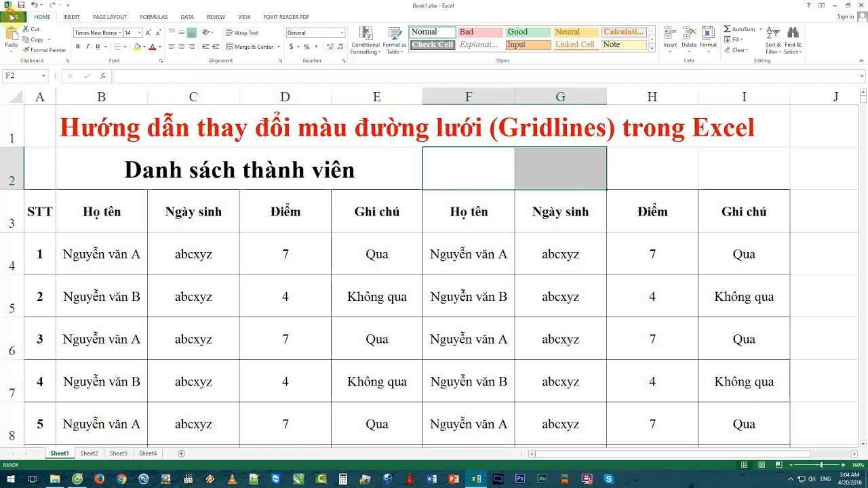Apply the Bad cell style

(480, 32)
